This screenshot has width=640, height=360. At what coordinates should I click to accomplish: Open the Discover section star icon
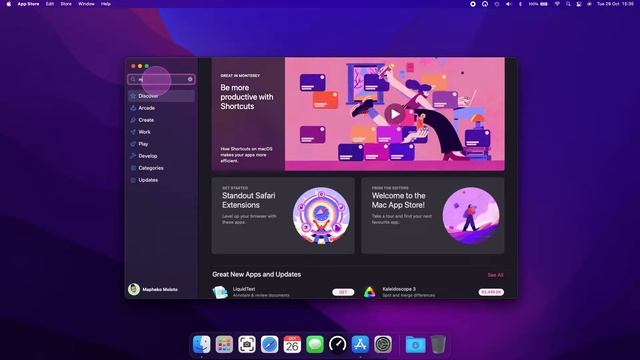coord(133,96)
